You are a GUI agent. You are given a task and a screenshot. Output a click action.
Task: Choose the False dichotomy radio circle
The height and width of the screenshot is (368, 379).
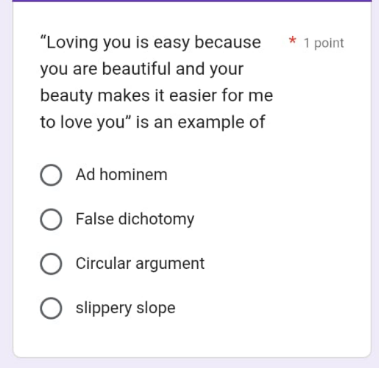pyautogui.click(x=51, y=219)
